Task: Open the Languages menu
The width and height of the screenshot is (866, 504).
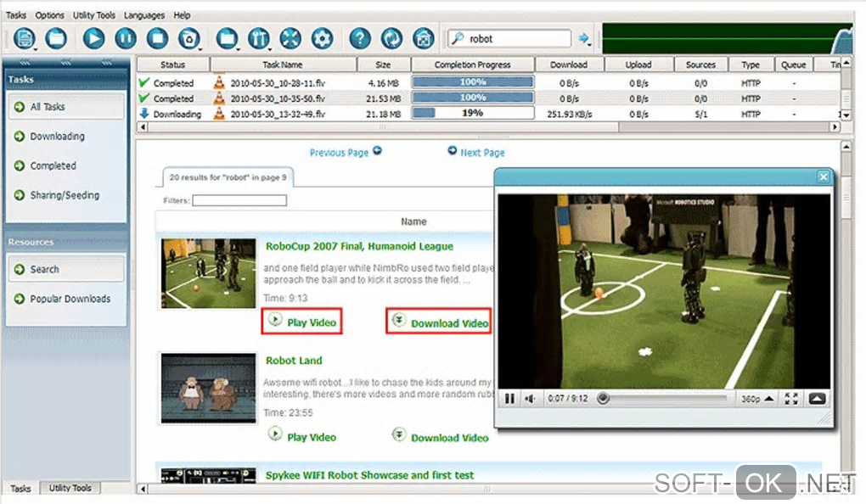Action: [144, 15]
